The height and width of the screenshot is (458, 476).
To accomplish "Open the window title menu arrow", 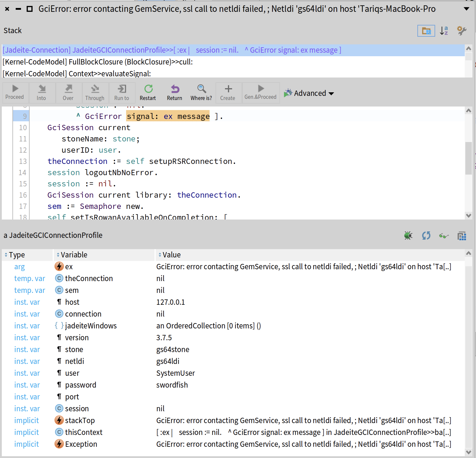I will point(467,9).
